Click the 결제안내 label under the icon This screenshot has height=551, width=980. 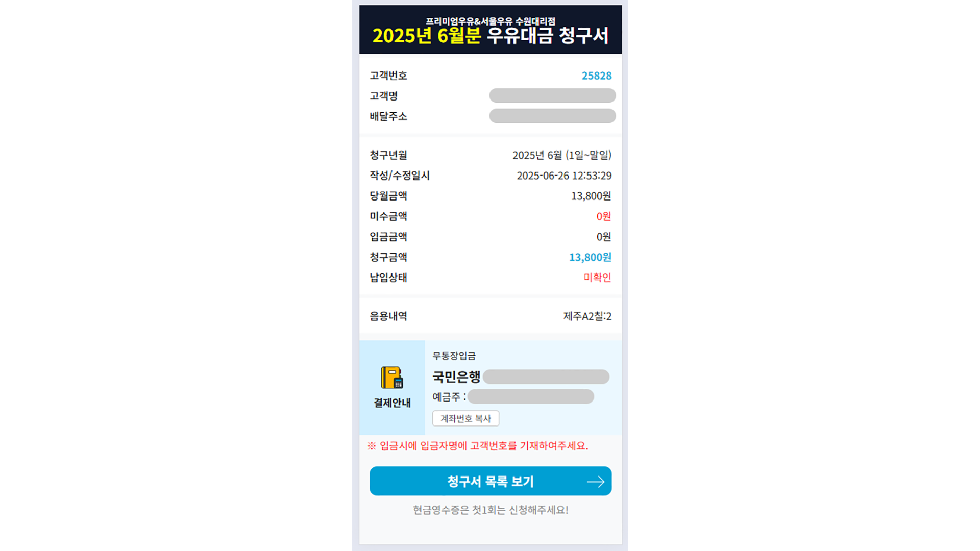(392, 403)
